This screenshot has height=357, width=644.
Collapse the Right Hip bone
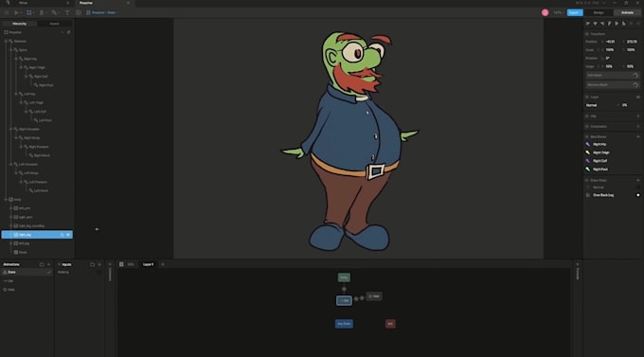point(16,59)
